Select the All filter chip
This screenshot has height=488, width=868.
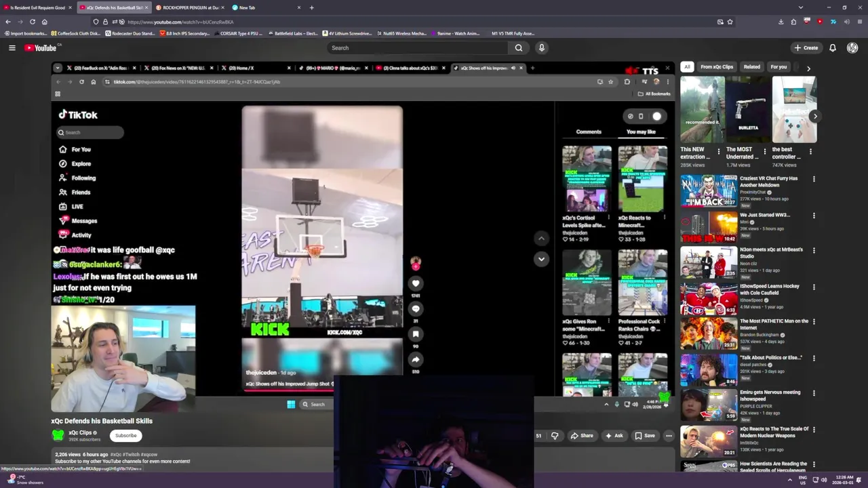click(x=687, y=67)
